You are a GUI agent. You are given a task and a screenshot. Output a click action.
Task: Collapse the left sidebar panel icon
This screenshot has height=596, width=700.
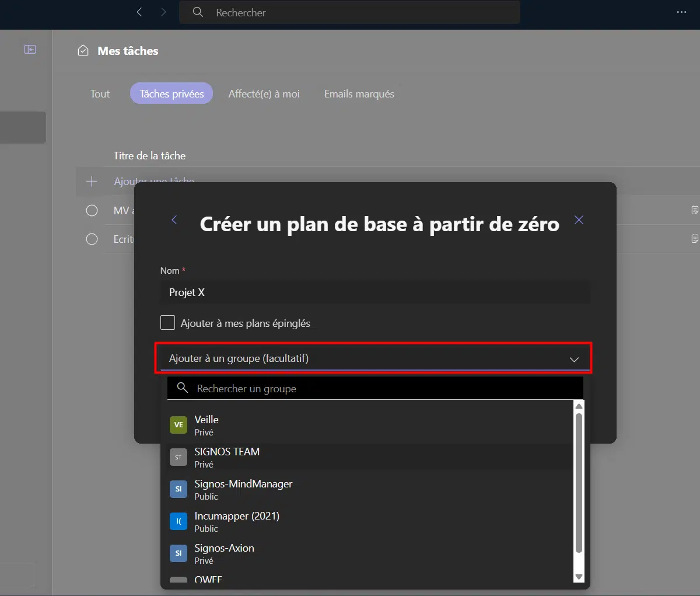point(30,50)
